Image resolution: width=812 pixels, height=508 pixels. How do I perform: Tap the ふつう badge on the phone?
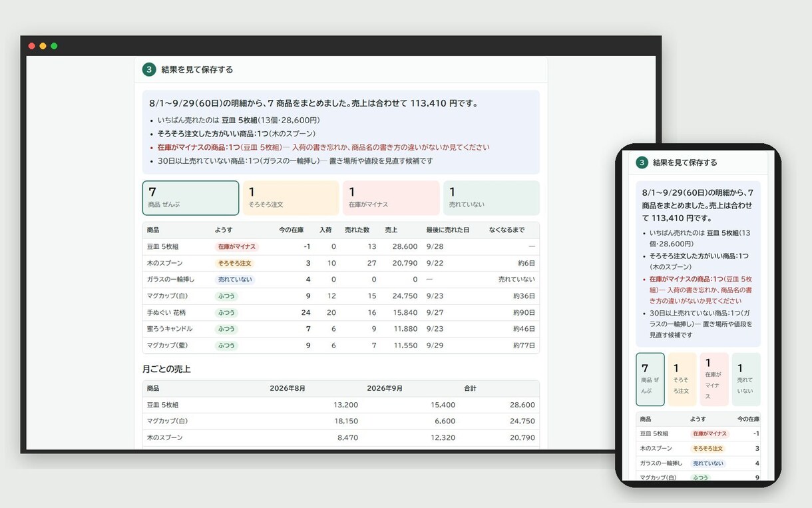coord(700,478)
